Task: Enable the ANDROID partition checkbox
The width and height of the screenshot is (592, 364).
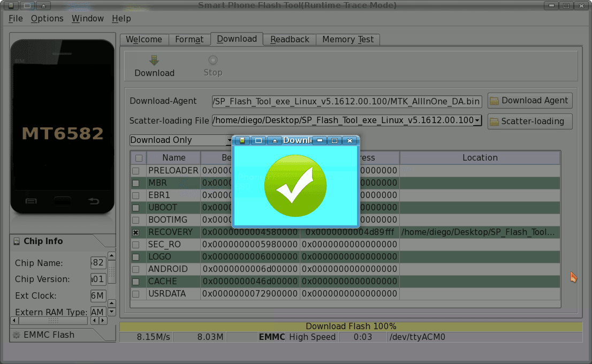Action: (135, 269)
